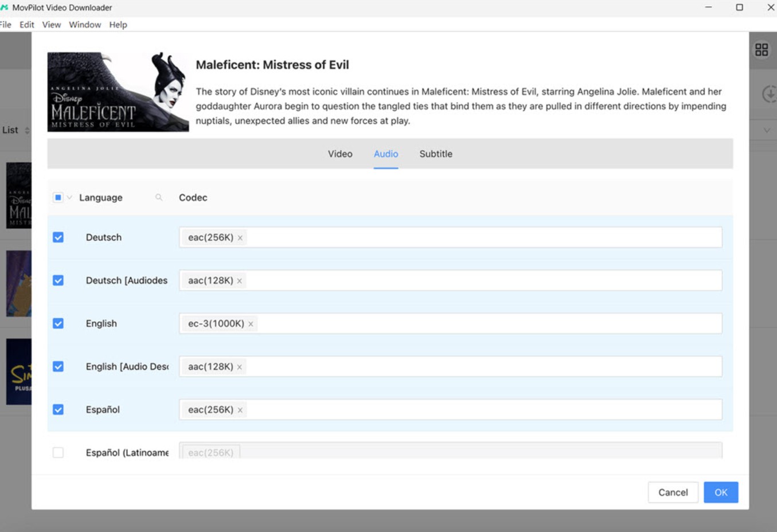777x532 pixels.
Task: Select the Audio tab
Action: [x=386, y=154]
